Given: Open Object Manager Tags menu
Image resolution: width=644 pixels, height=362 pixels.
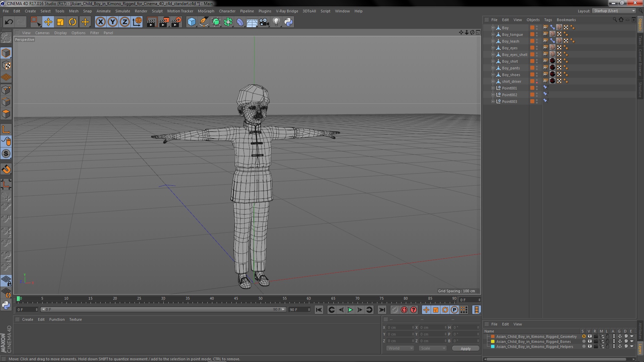Looking at the screenshot, I should click(548, 20).
